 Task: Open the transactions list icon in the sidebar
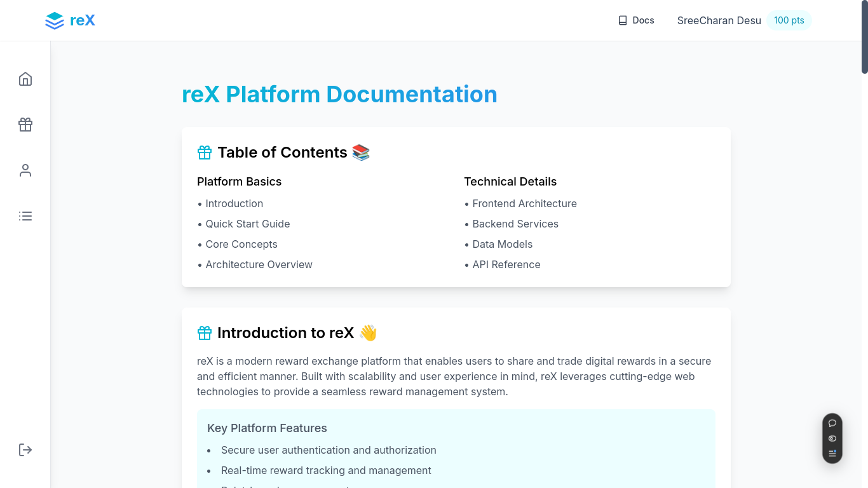click(x=25, y=216)
